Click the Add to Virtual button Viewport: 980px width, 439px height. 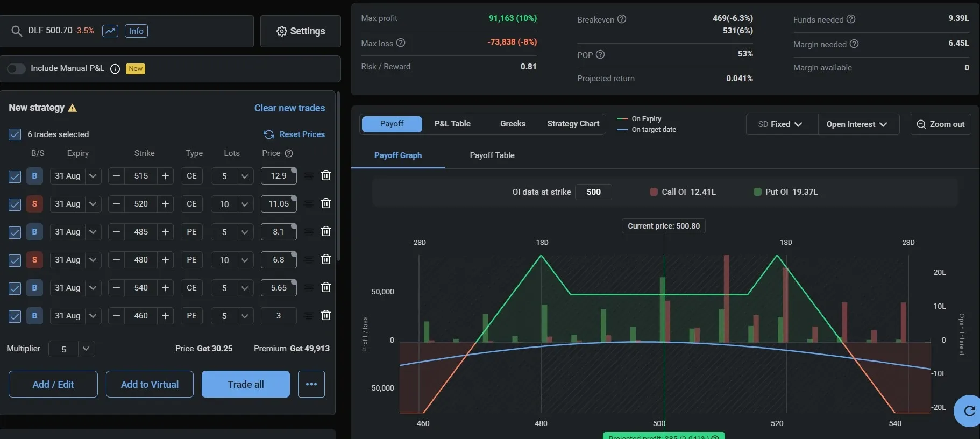[150, 384]
